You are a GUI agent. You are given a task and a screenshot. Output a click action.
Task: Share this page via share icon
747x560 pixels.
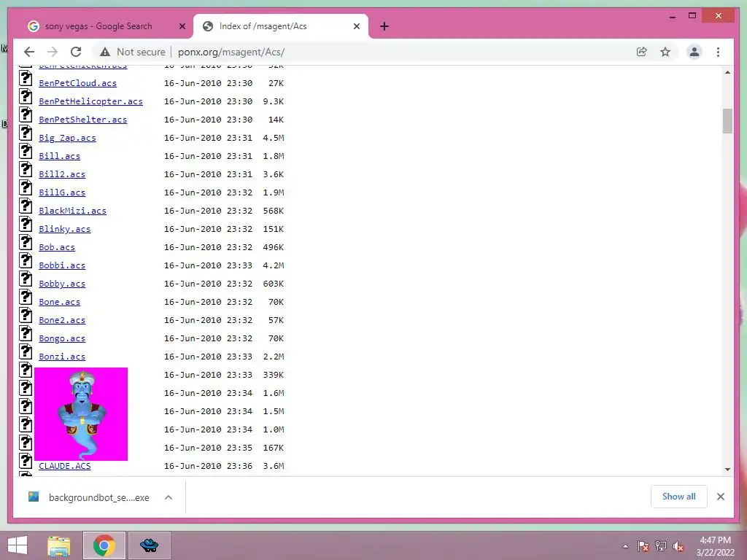(x=642, y=52)
